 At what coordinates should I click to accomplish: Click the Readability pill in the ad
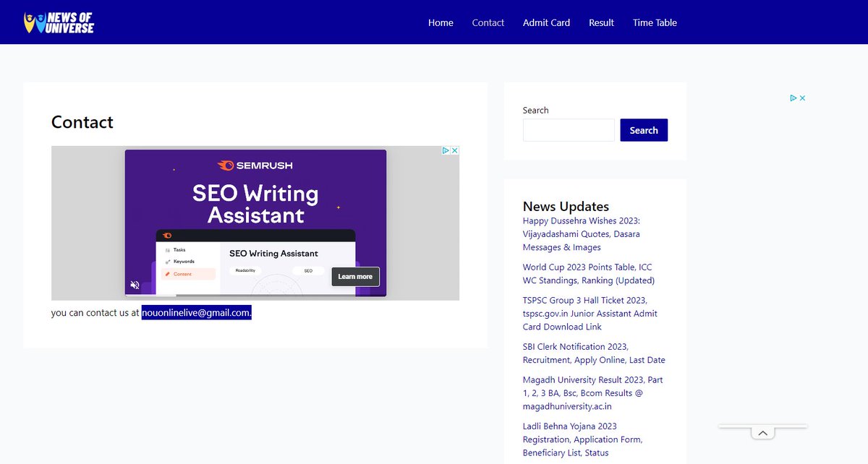(246, 270)
